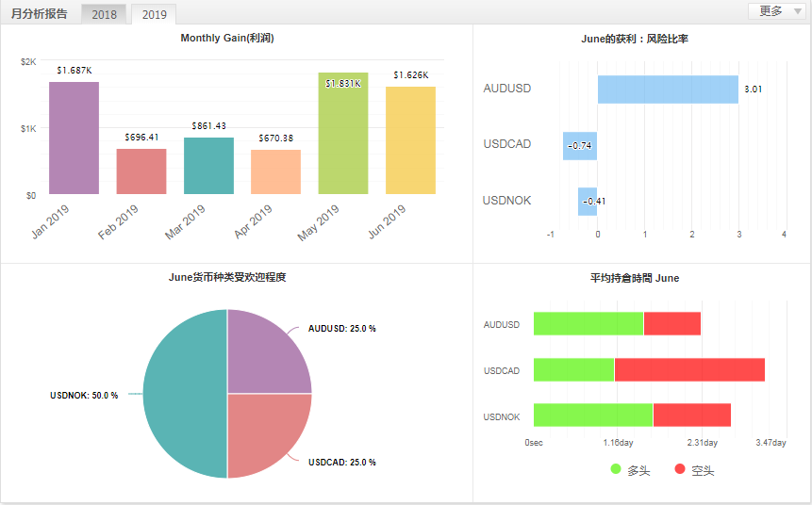Click the Jan 2019 purple bar

coord(74,138)
